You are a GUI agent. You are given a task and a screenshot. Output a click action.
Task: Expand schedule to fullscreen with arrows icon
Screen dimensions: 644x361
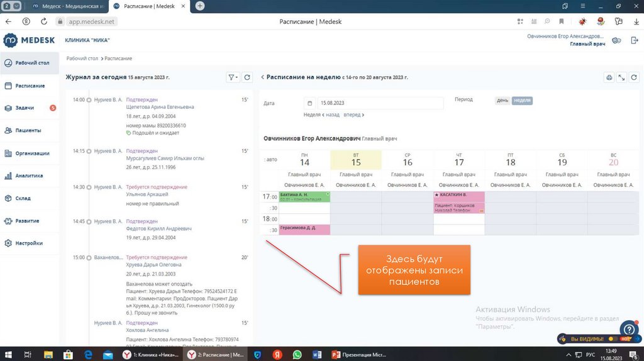point(621,77)
